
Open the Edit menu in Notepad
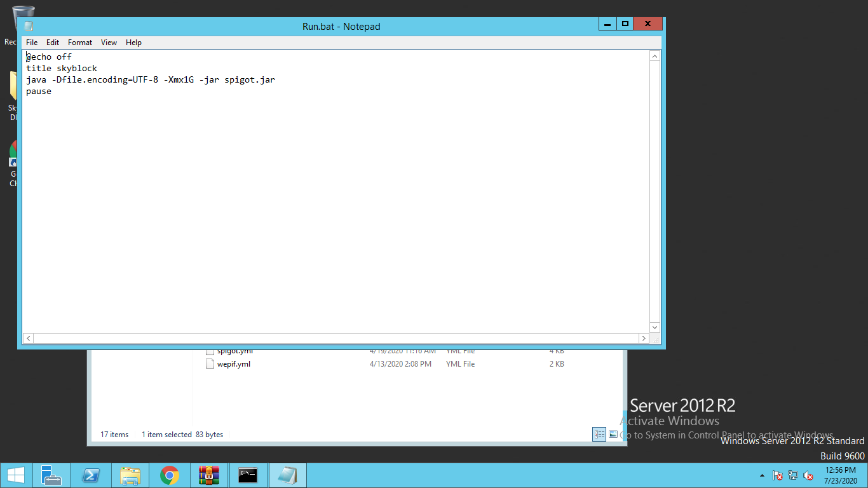coord(53,43)
